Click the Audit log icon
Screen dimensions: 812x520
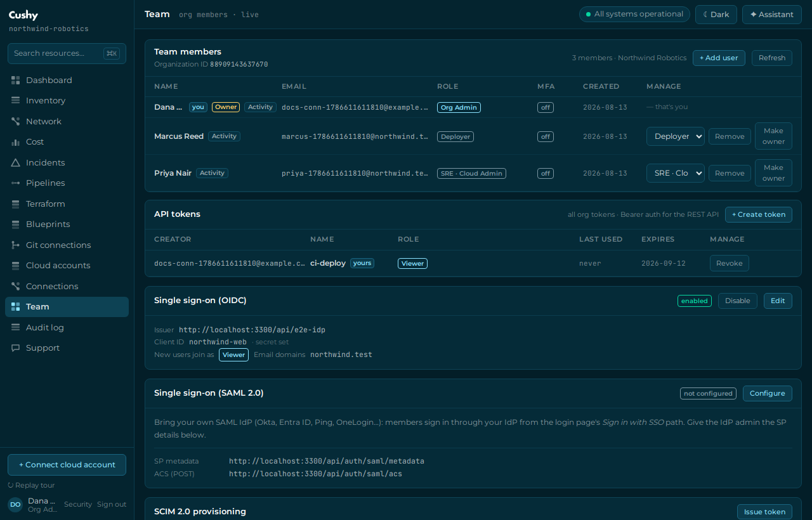(16, 327)
